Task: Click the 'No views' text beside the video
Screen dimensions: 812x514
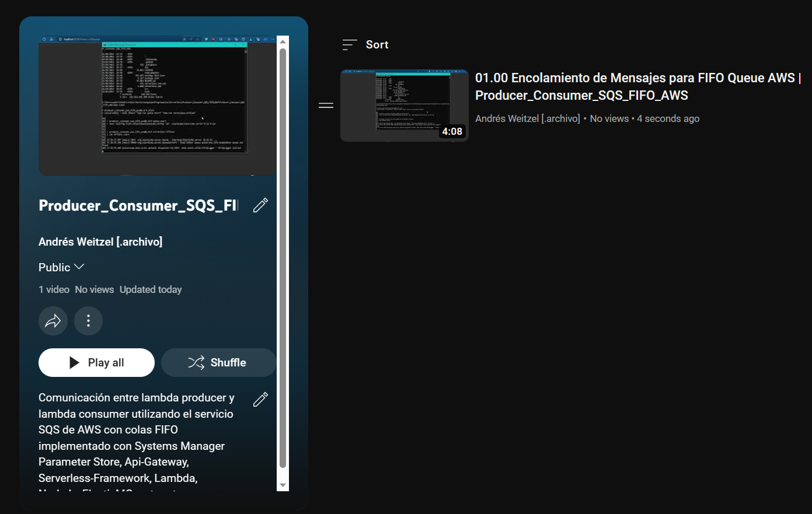Action: [609, 118]
